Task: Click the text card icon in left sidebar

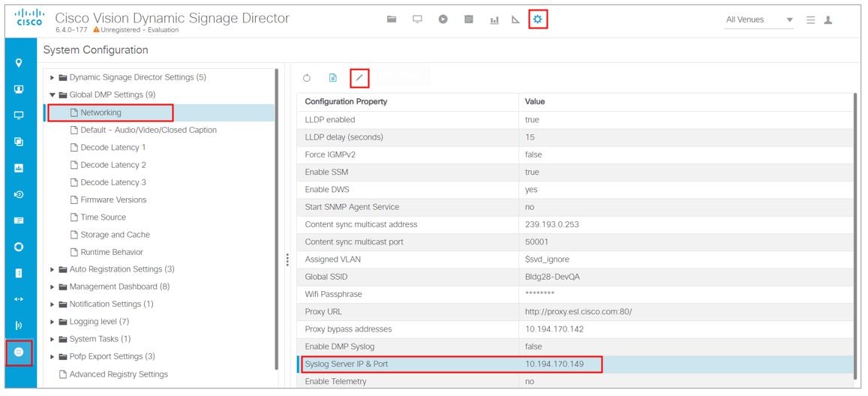Action: pos(19,220)
